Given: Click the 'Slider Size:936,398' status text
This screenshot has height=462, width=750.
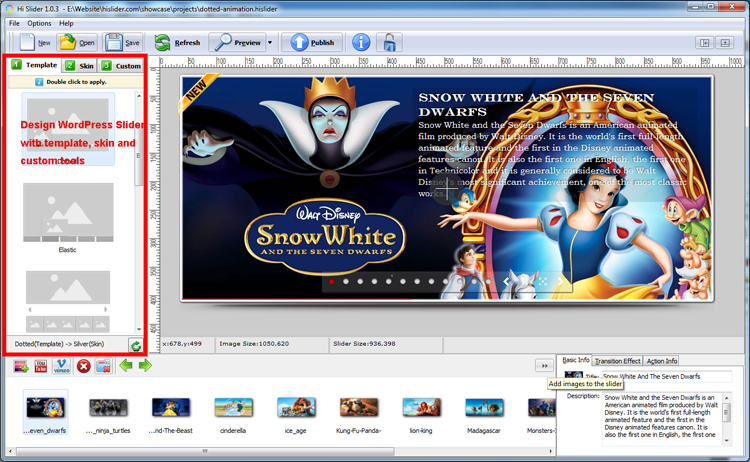Looking at the screenshot, I should 364,343.
